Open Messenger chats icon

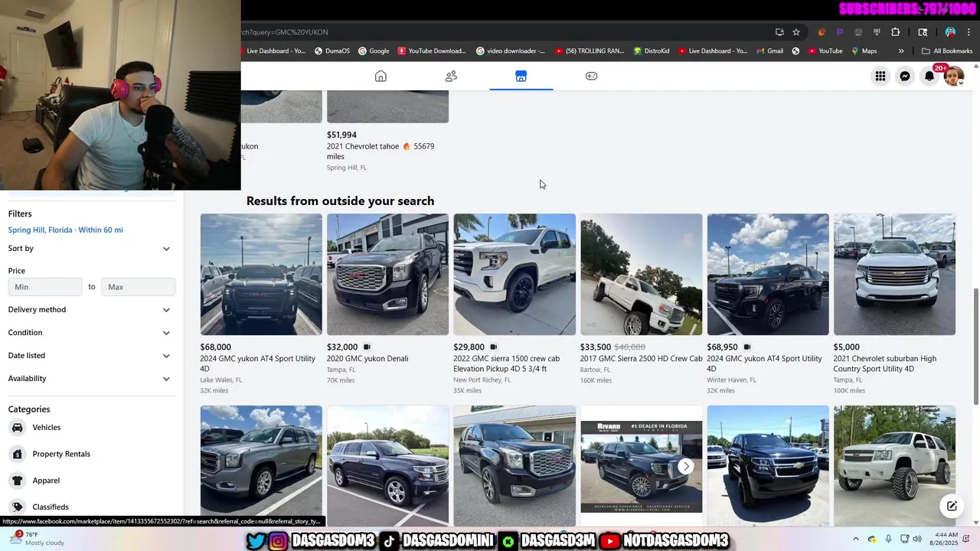(905, 76)
